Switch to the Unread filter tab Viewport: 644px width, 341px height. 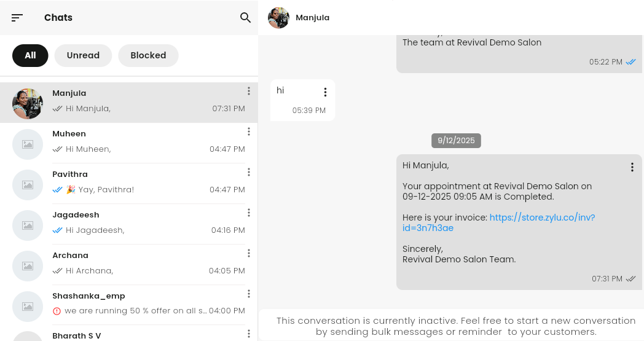(x=83, y=55)
